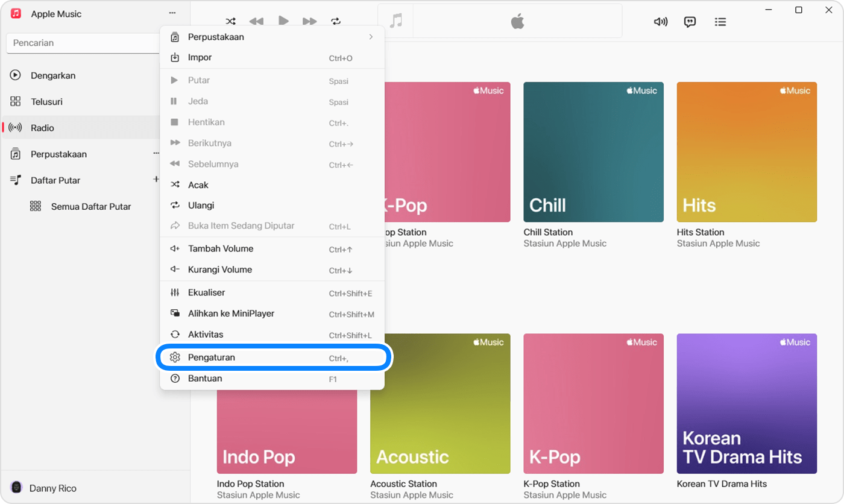Click the volume speaker icon

click(x=661, y=22)
